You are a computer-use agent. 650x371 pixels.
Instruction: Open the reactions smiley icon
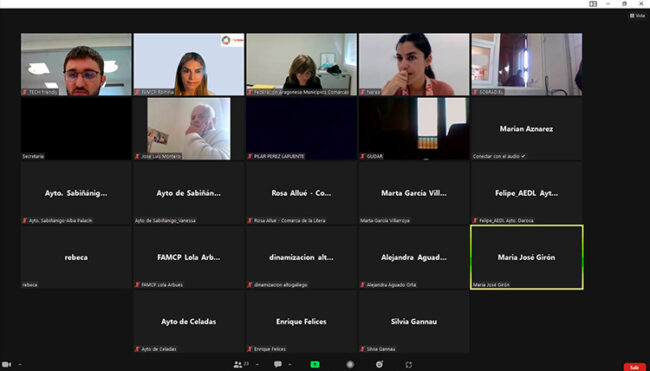pyautogui.click(x=379, y=364)
